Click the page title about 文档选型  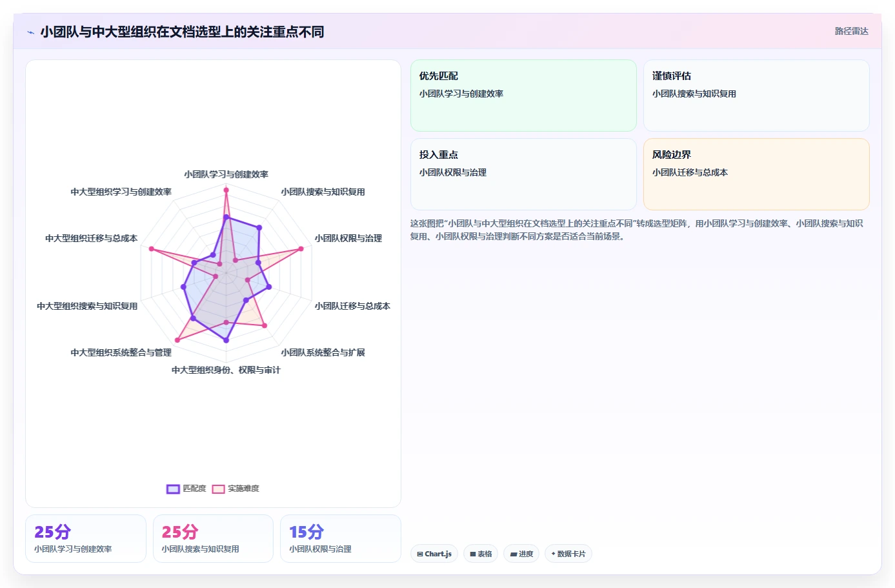[182, 32]
